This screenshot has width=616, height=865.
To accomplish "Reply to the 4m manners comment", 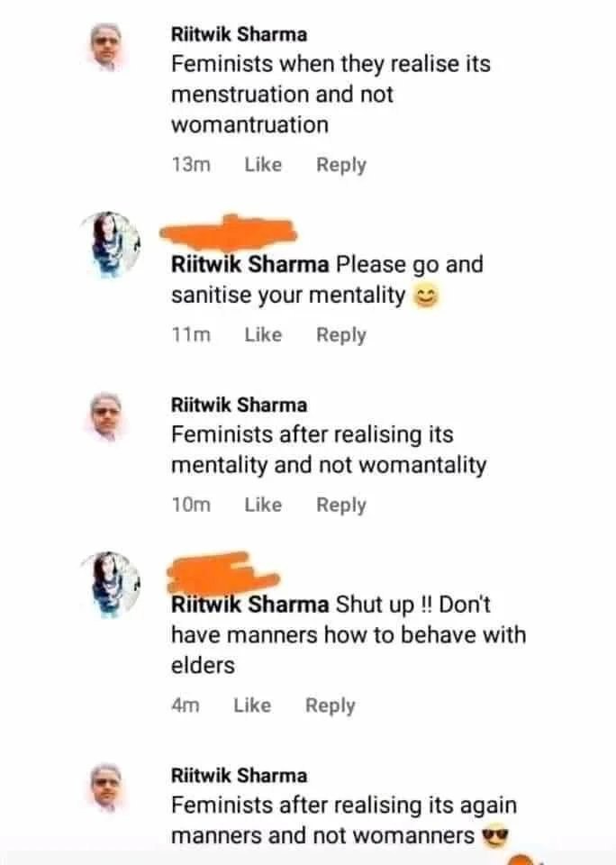I will coord(330,706).
